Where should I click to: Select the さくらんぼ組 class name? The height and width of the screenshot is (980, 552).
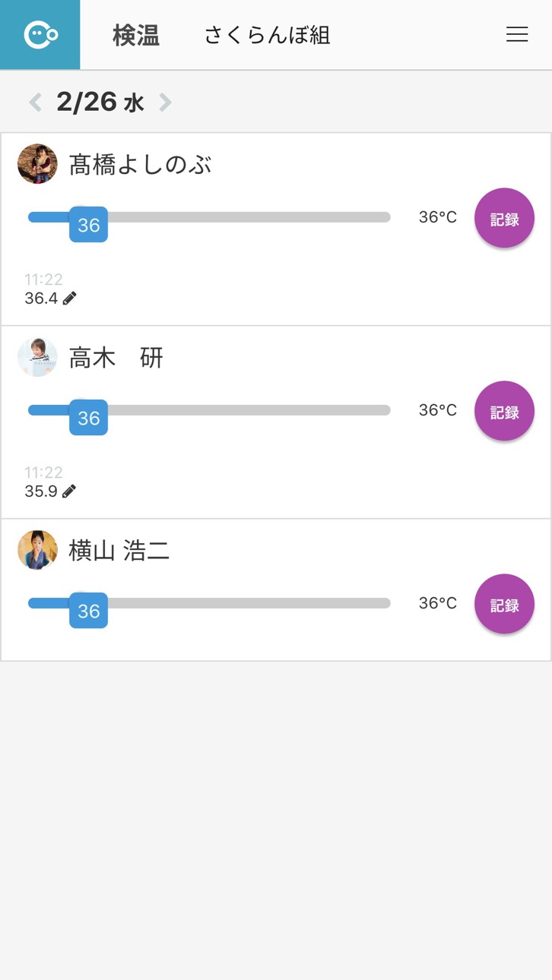(x=267, y=36)
